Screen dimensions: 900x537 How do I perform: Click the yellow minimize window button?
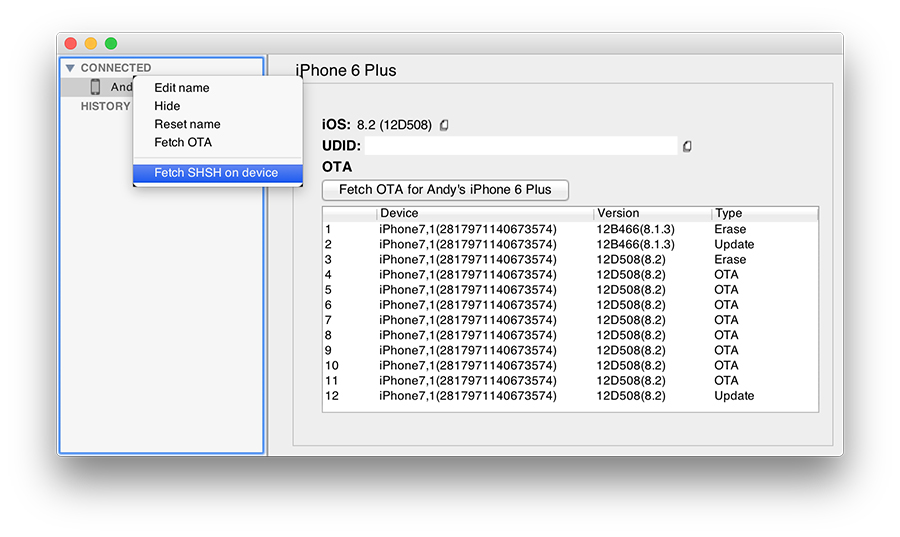(91, 44)
